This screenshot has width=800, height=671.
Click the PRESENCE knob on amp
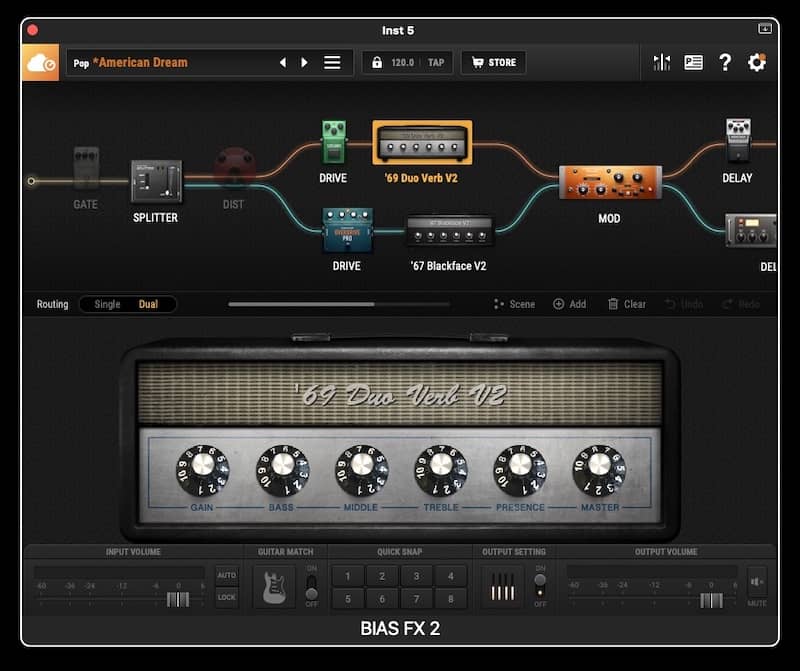point(520,470)
